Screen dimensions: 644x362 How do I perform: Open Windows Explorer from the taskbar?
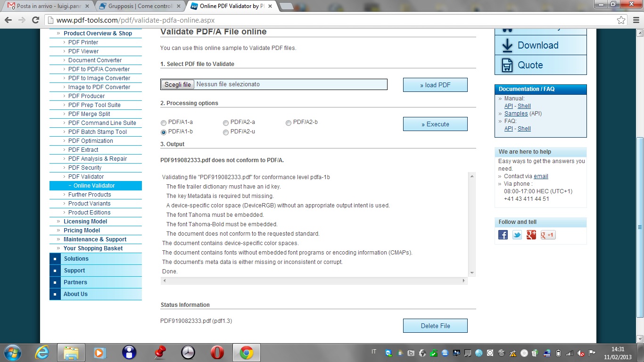pos(71,353)
